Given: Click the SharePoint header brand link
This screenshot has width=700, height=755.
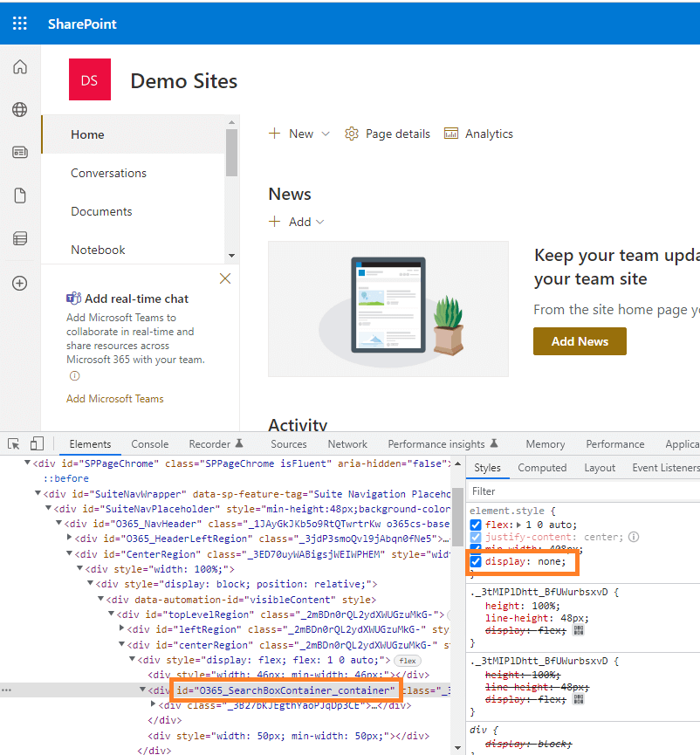Looking at the screenshot, I should click(82, 24).
